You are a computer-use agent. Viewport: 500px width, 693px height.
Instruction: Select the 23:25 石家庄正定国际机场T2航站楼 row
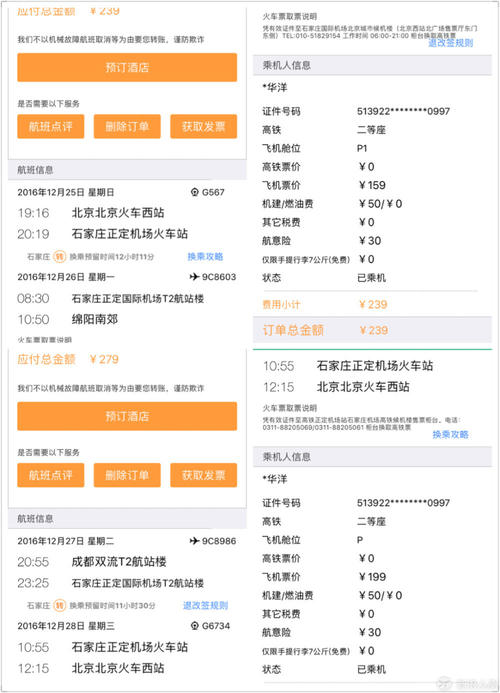click(111, 583)
